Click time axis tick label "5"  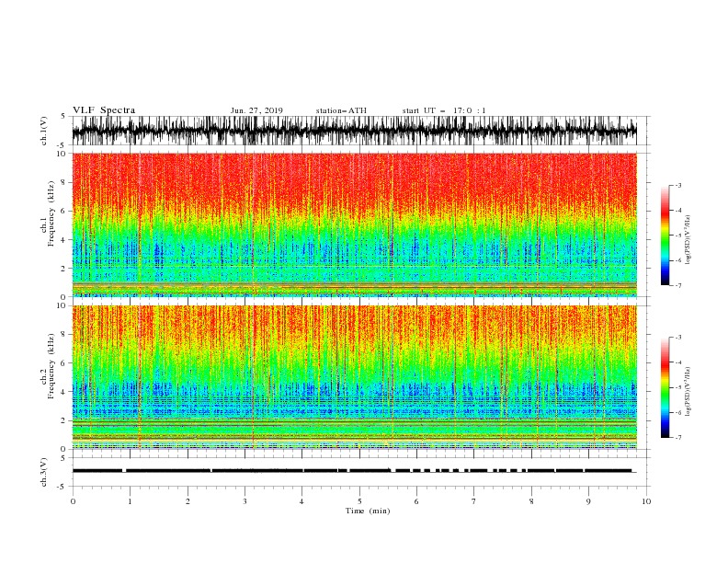pyautogui.click(x=359, y=501)
